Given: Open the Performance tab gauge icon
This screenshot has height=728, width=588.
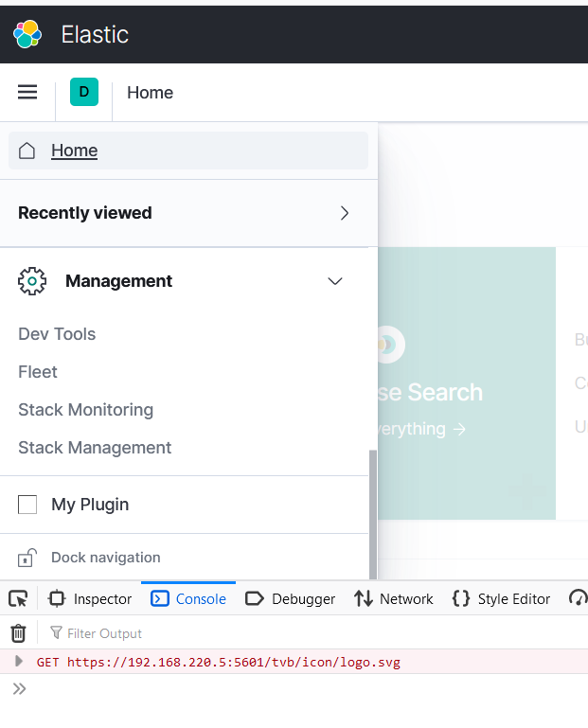Looking at the screenshot, I should (579, 598).
